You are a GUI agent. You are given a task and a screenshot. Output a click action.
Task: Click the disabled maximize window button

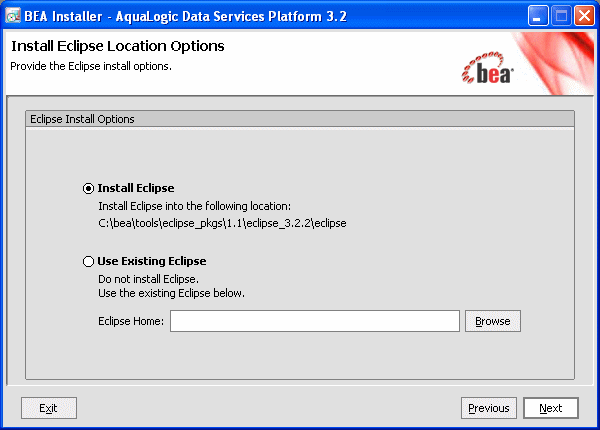(561, 16)
